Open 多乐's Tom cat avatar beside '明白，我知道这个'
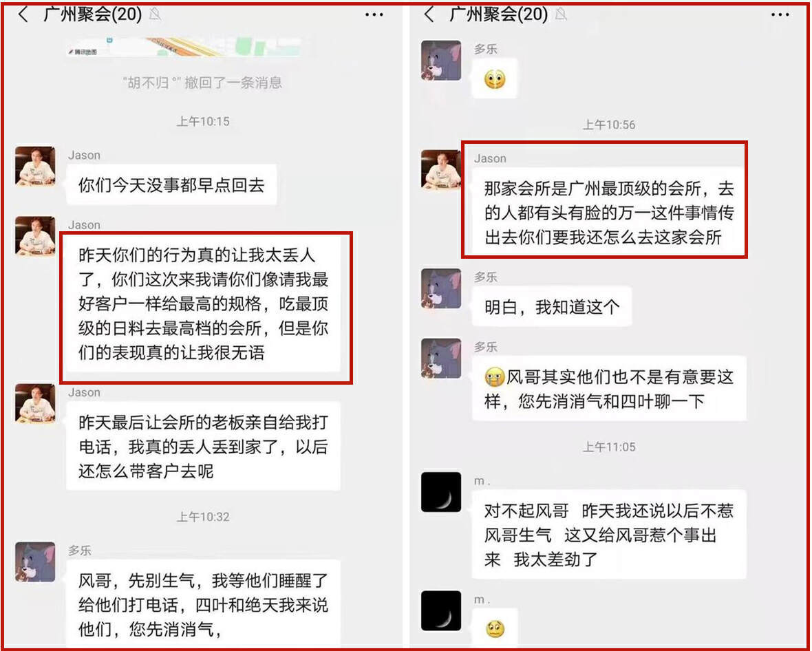812x651 pixels. [x=441, y=288]
